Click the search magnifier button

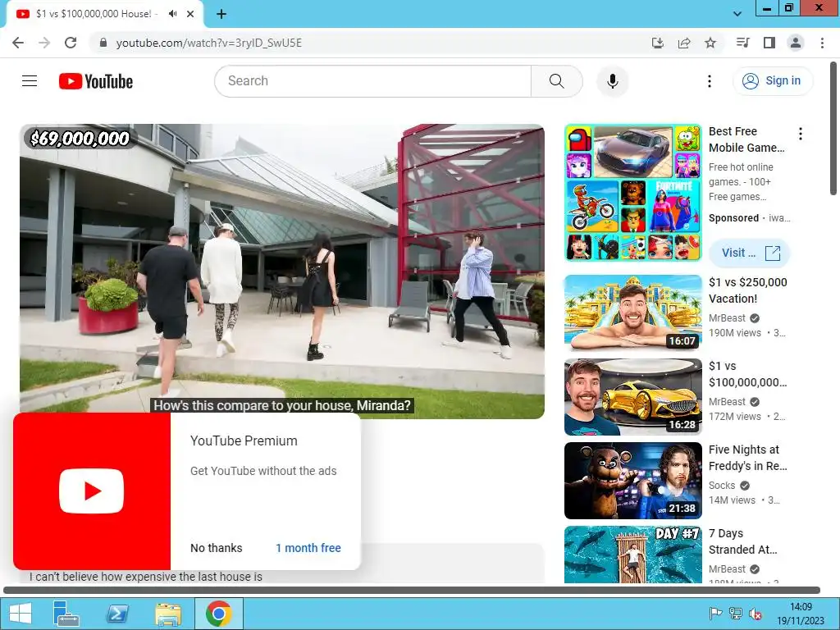pyautogui.click(x=557, y=81)
